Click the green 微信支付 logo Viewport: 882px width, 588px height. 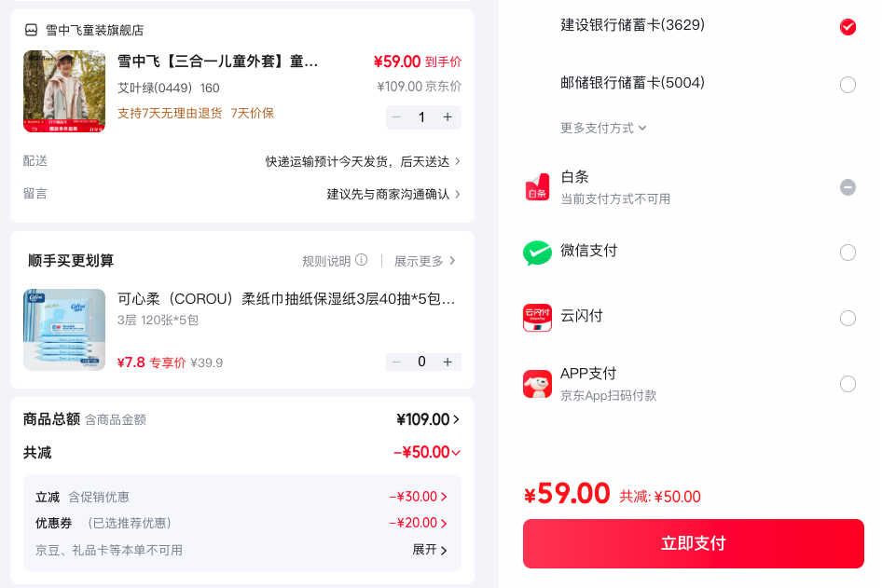[537, 253]
